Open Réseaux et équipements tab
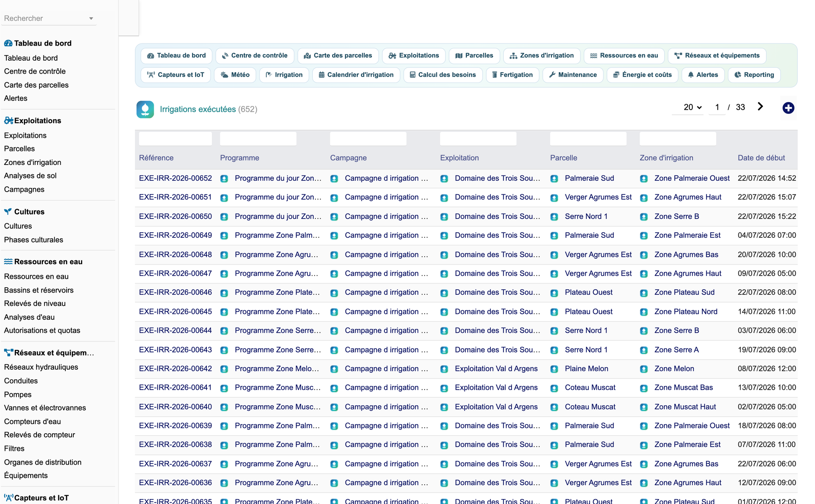Screen dimensions: 815x504 tap(717, 56)
